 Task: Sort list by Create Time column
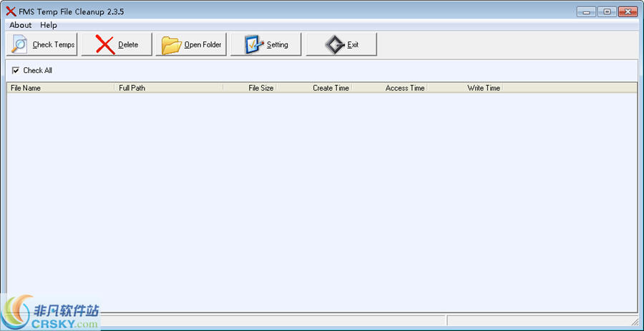tap(313, 88)
